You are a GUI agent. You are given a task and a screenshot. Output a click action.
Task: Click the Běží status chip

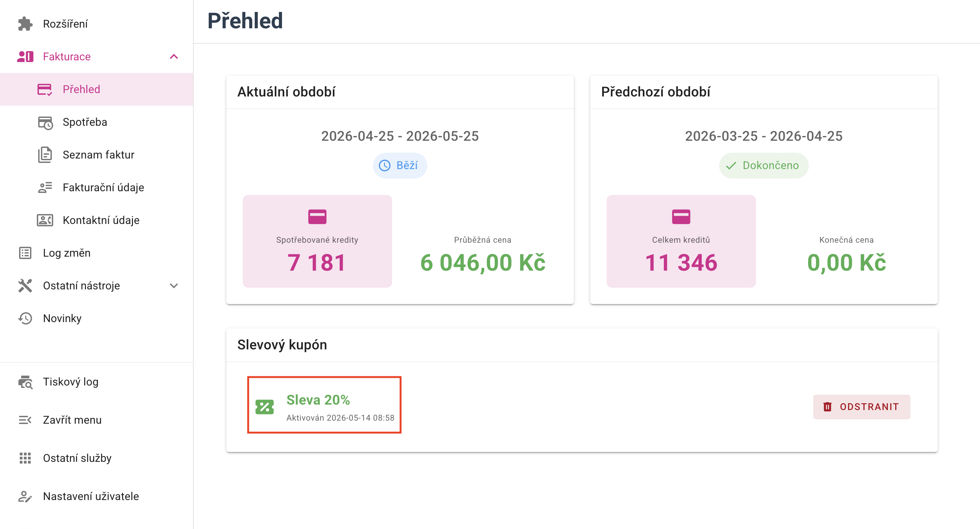[400, 165]
